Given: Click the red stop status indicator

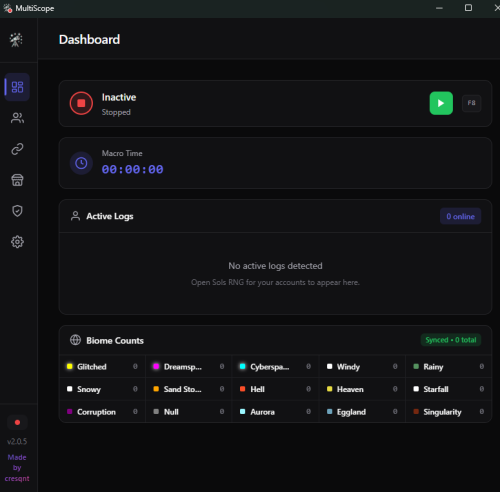Looking at the screenshot, I should click(81, 103).
